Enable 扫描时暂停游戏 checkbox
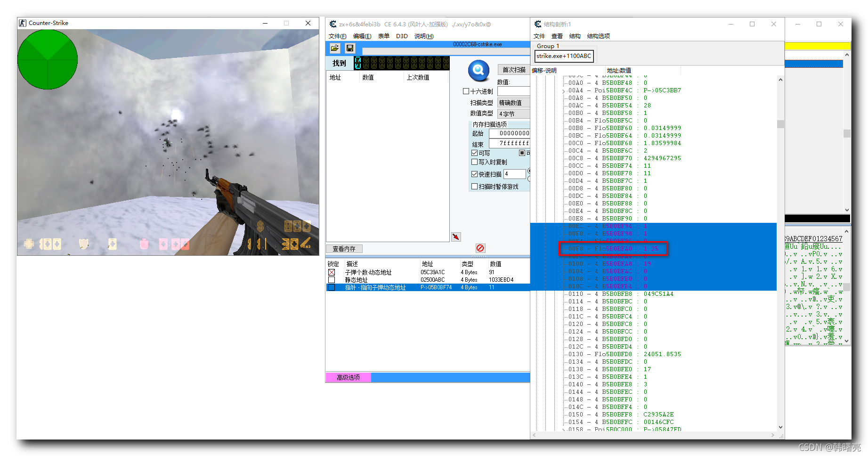868x456 pixels. [474, 187]
